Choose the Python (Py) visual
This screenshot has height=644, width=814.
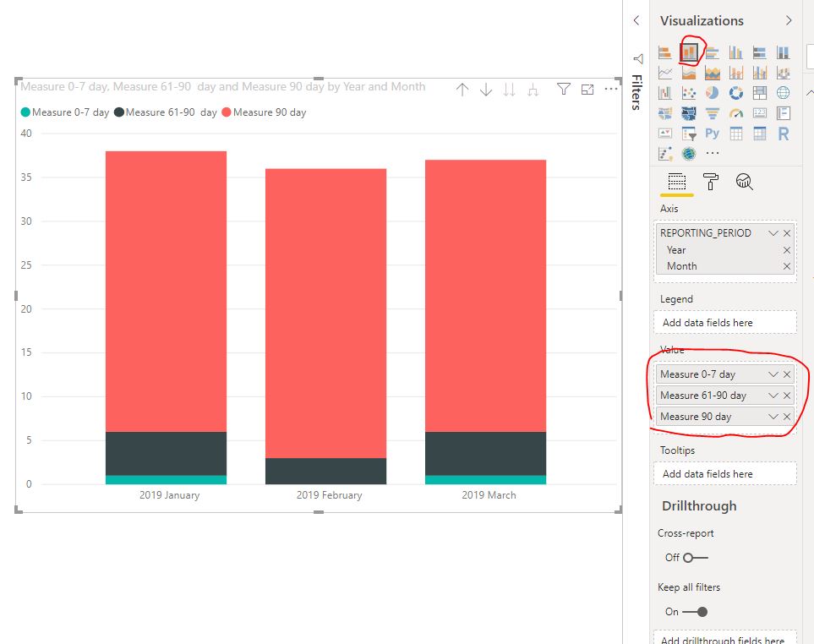[x=713, y=134]
